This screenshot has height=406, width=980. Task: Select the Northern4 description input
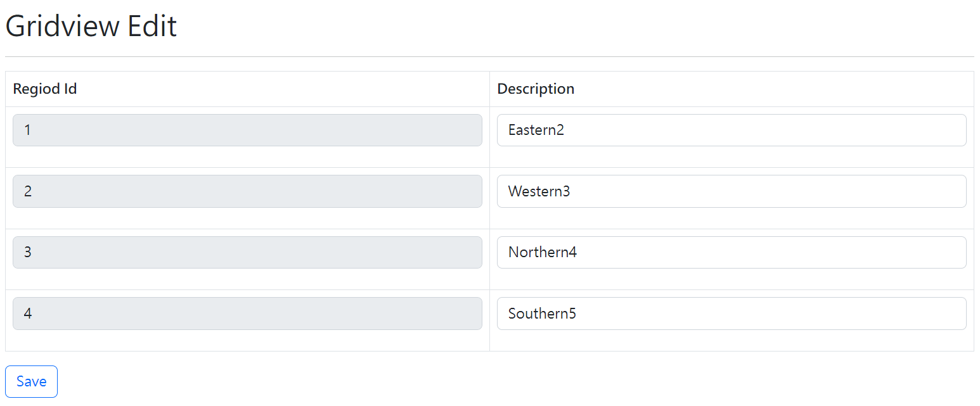(x=731, y=252)
